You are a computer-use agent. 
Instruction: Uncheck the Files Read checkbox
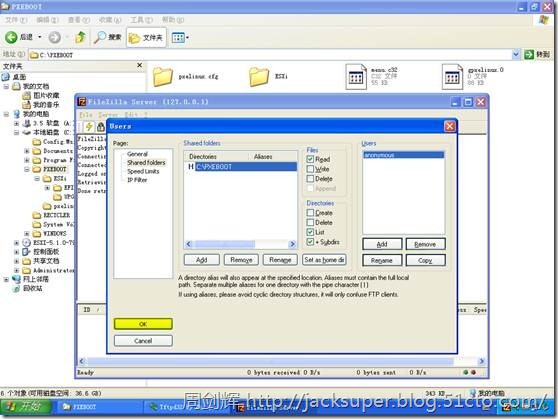(x=310, y=159)
